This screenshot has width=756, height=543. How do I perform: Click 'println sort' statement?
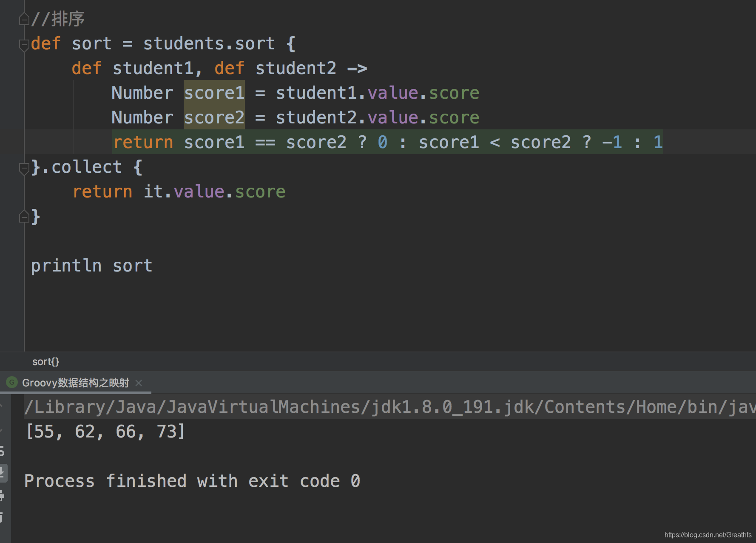[91, 266]
